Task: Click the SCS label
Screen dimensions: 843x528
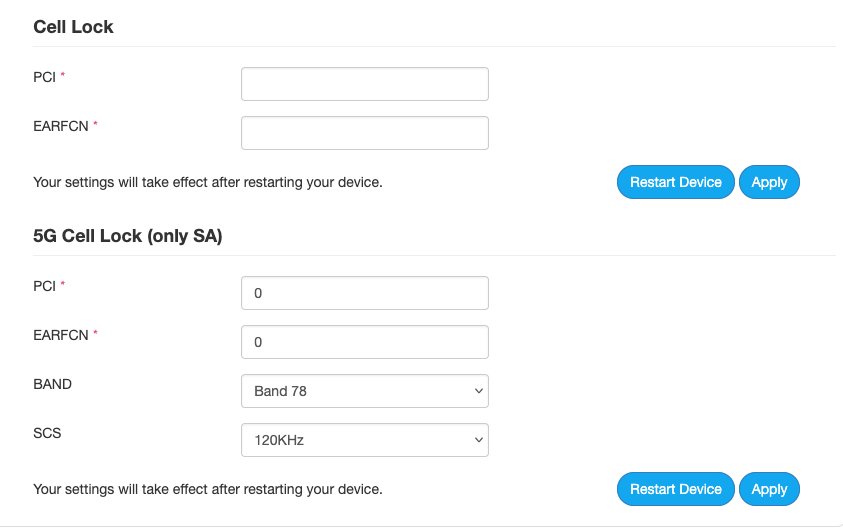Action: pyautogui.click(x=47, y=432)
